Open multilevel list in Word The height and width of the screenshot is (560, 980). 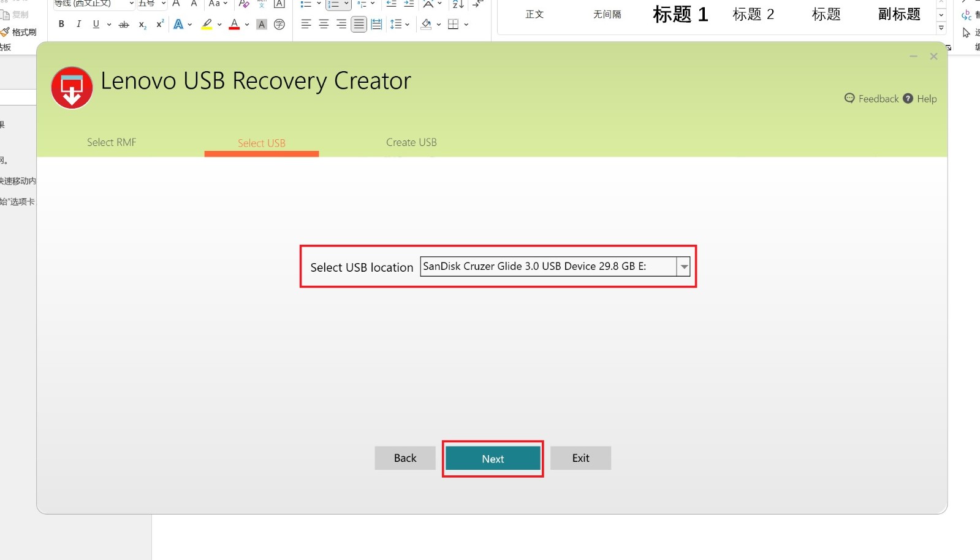[362, 4]
